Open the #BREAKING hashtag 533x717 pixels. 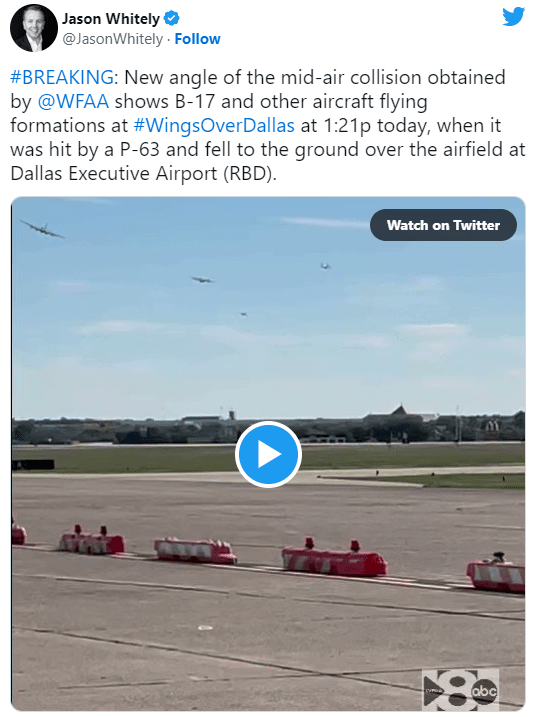click(62, 77)
